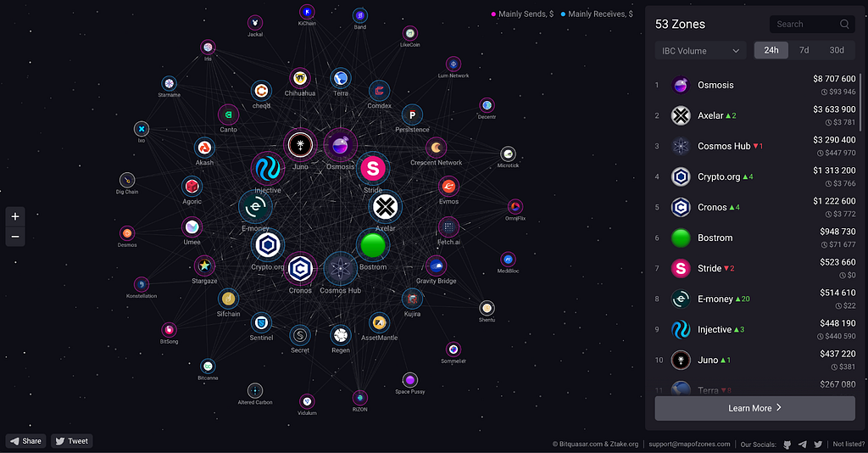Select the Bostrom row in zones list
The image size is (868, 453).
click(754, 238)
